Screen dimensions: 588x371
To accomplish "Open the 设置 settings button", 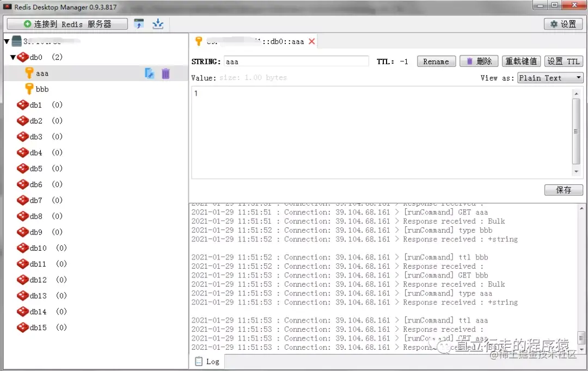I will coord(563,24).
